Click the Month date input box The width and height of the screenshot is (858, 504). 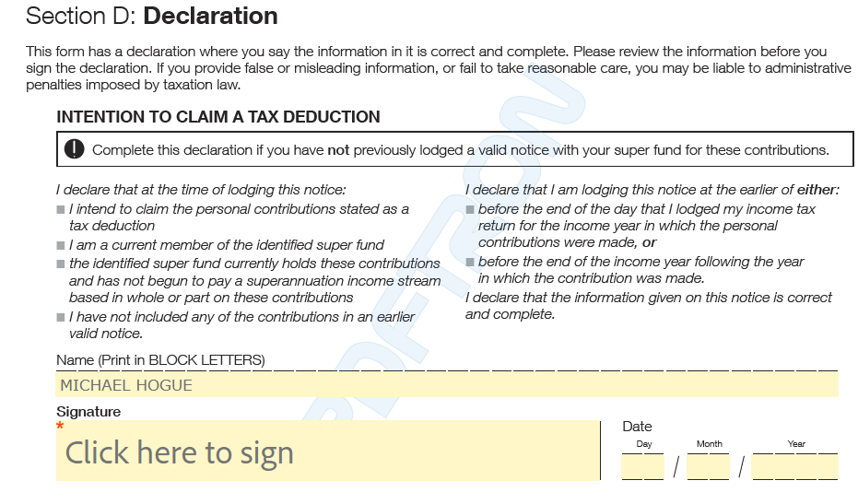708,467
